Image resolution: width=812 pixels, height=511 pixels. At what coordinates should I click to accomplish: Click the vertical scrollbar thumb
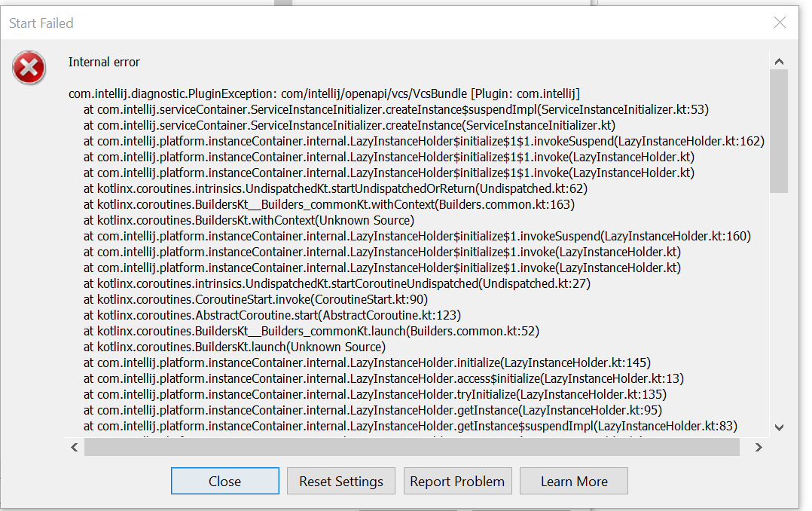point(779,131)
